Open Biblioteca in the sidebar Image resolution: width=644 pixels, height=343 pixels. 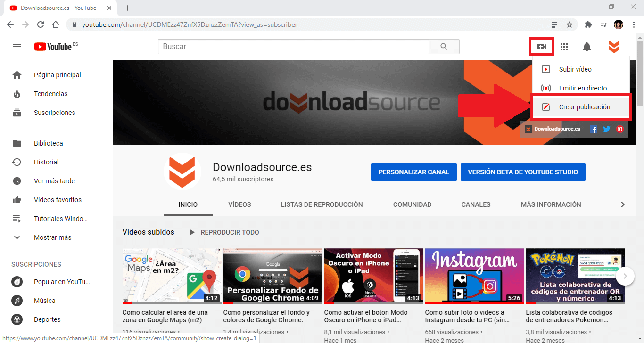(57, 143)
